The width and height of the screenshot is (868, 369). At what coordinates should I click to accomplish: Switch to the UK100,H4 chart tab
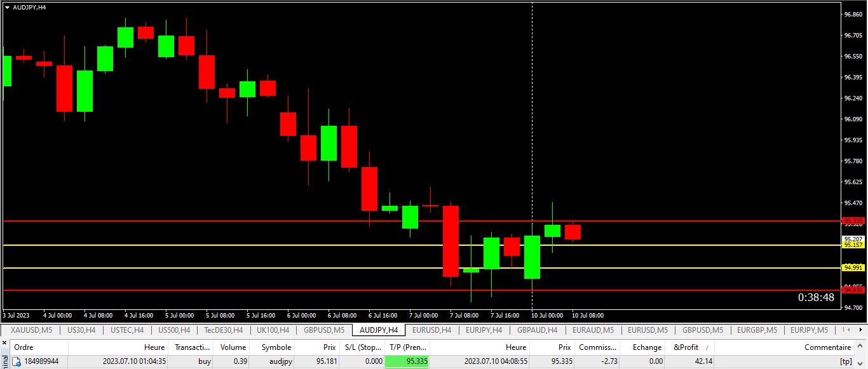tap(273, 330)
